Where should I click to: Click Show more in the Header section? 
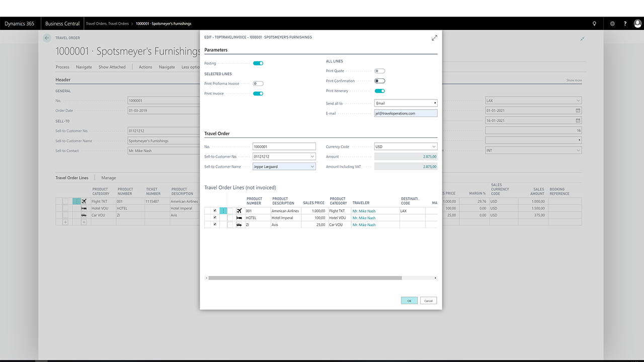tap(574, 80)
